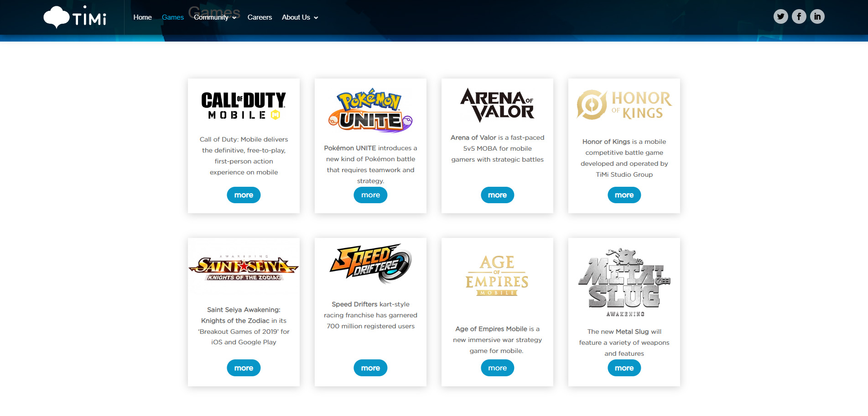Expand the Community dropdown chevron

234,18
